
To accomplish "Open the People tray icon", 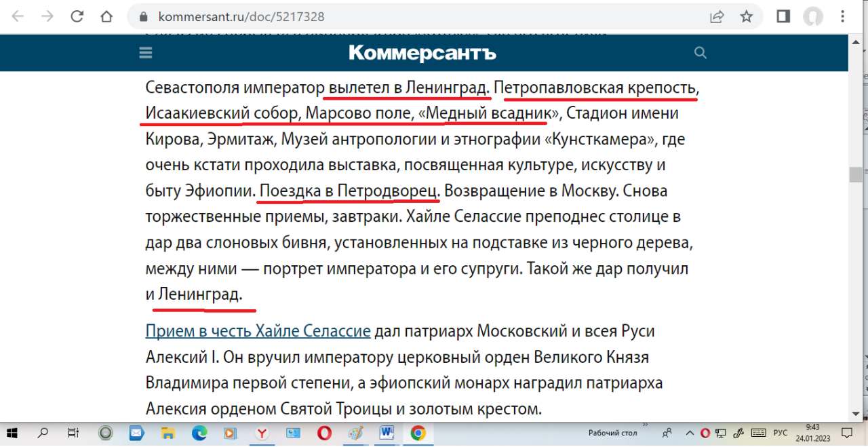I will point(667,433).
